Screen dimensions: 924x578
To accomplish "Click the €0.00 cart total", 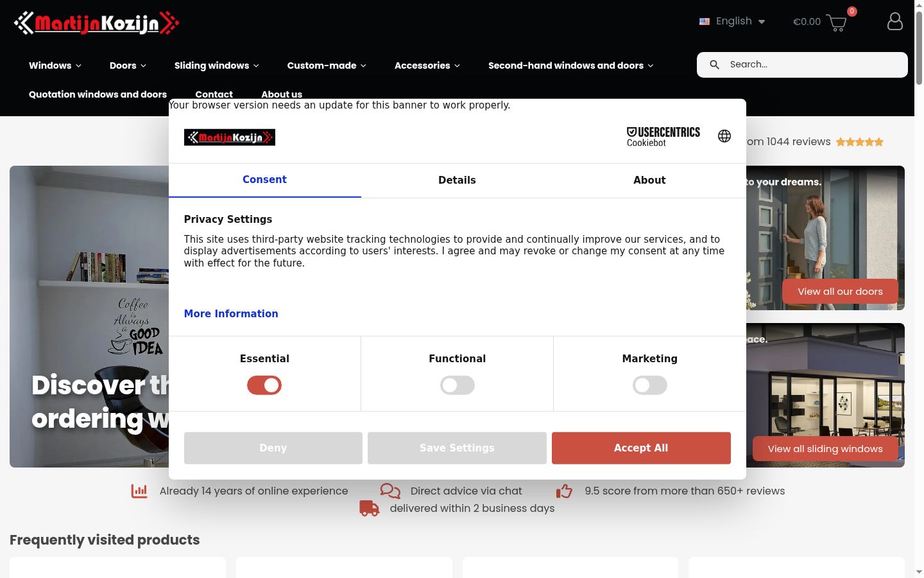I will (807, 22).
